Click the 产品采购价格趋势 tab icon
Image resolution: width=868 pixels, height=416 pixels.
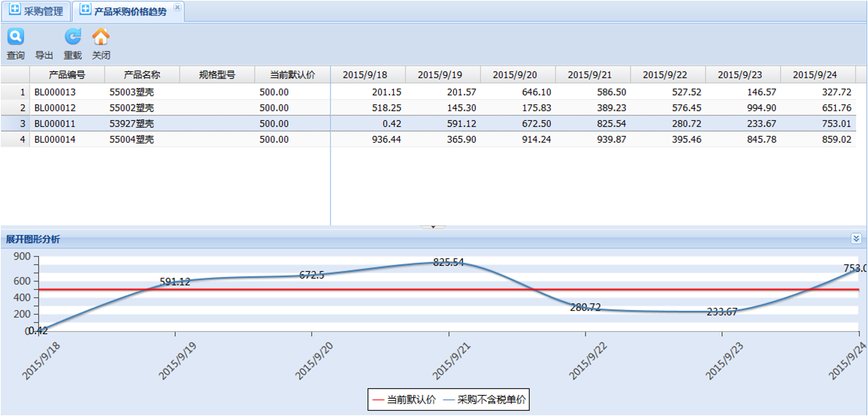pos(85,11)
